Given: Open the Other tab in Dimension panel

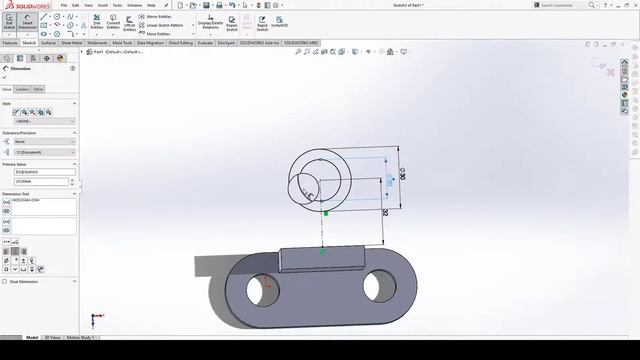Looking at the screenshot, I should click(x=38, y=89).
